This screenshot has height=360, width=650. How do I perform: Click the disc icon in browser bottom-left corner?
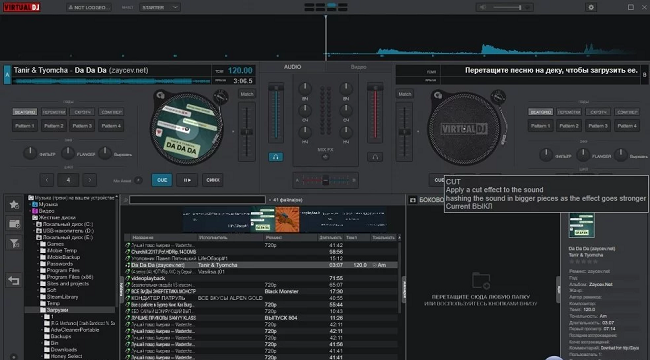(14, 356)
